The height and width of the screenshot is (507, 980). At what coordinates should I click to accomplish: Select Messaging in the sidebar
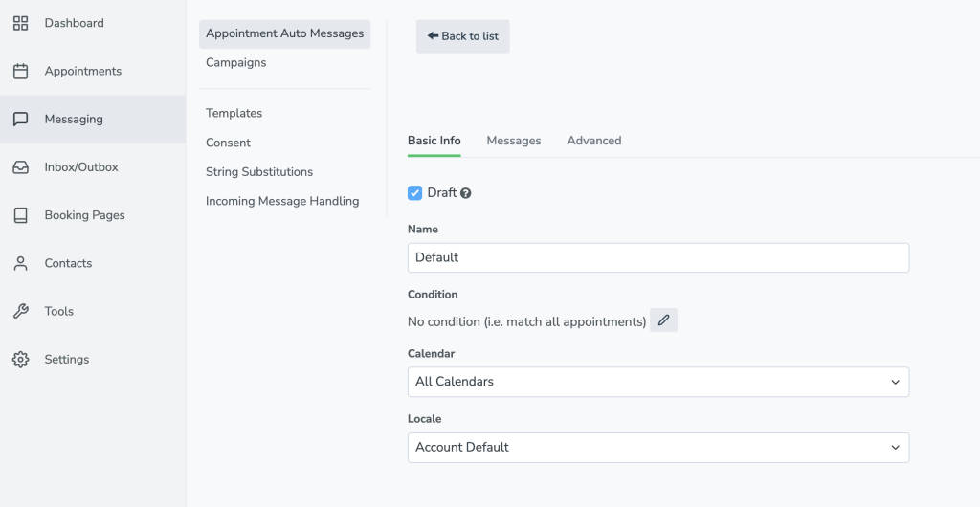pyautogui.click(x=93, y=120)
